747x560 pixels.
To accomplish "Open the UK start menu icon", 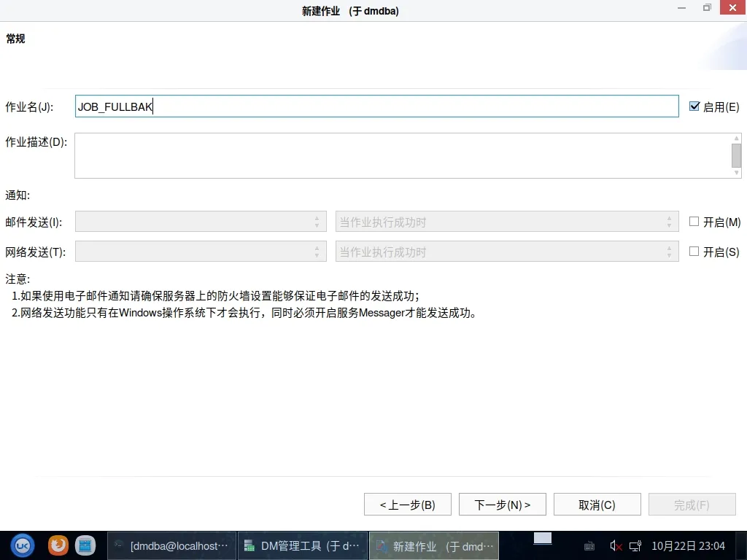I will (23, 545).
